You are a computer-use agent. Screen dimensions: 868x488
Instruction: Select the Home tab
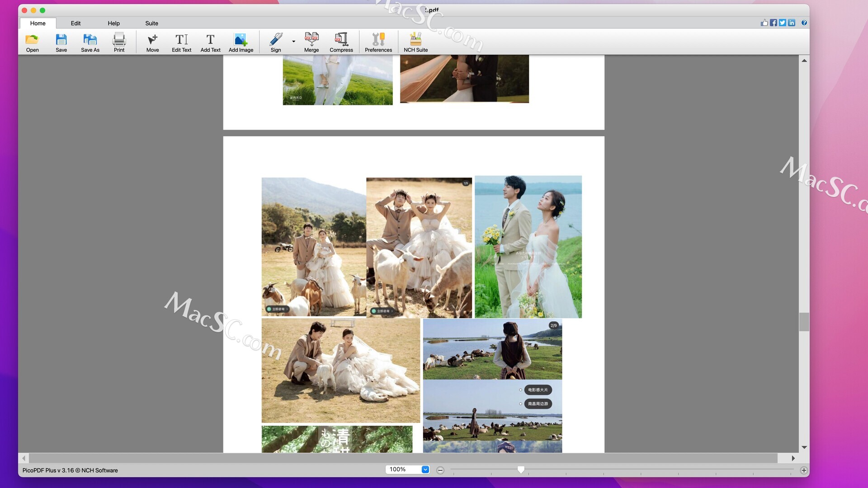click(38, 23)
